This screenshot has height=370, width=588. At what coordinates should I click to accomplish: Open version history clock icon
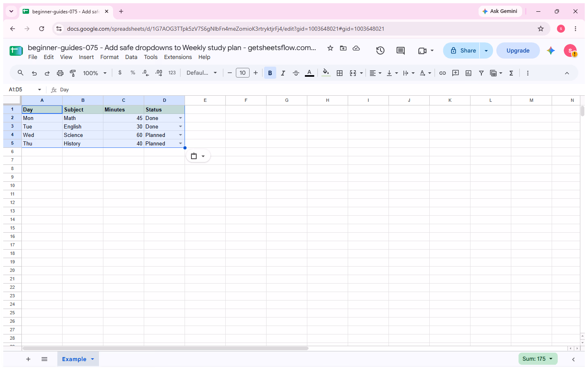click(x=380, y=50)
